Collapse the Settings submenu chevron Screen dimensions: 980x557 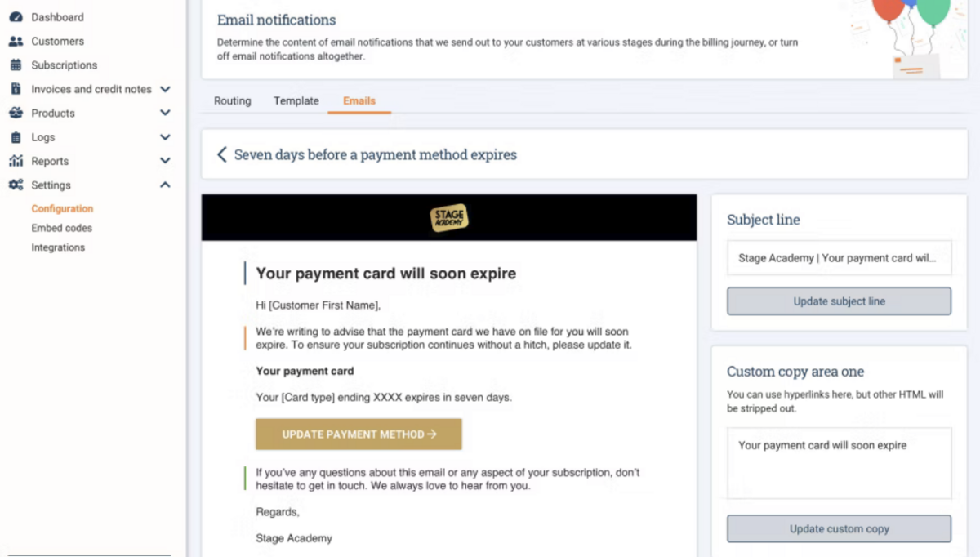pos(165,185)
